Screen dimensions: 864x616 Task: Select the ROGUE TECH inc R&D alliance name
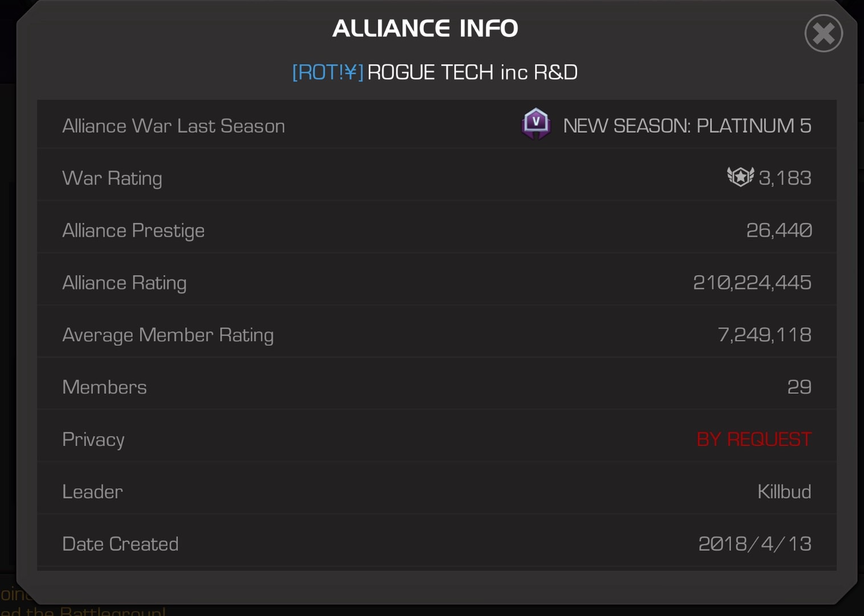tap(472, 72)
